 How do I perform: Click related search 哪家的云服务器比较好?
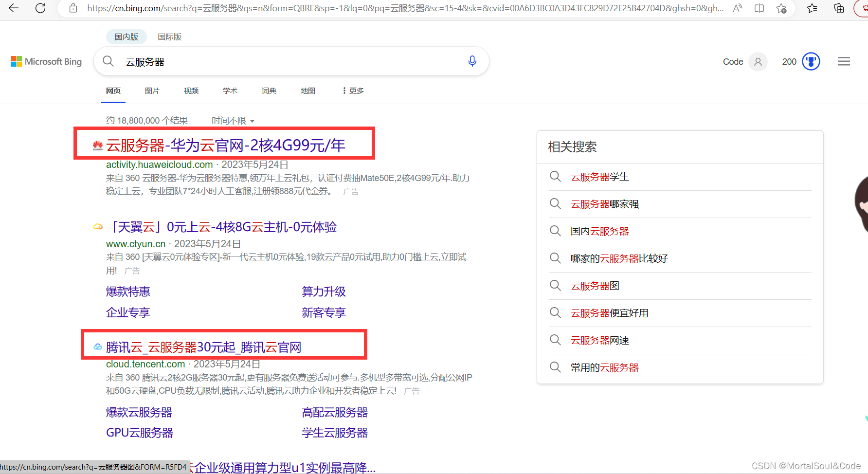click(x=619, y=258)
